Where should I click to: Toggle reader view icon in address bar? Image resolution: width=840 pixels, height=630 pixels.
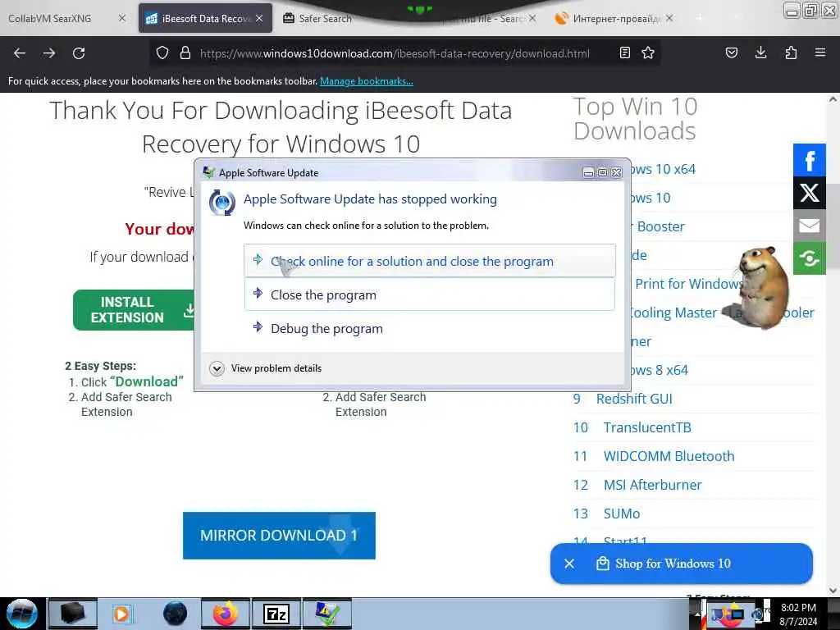tap(624, 53)
